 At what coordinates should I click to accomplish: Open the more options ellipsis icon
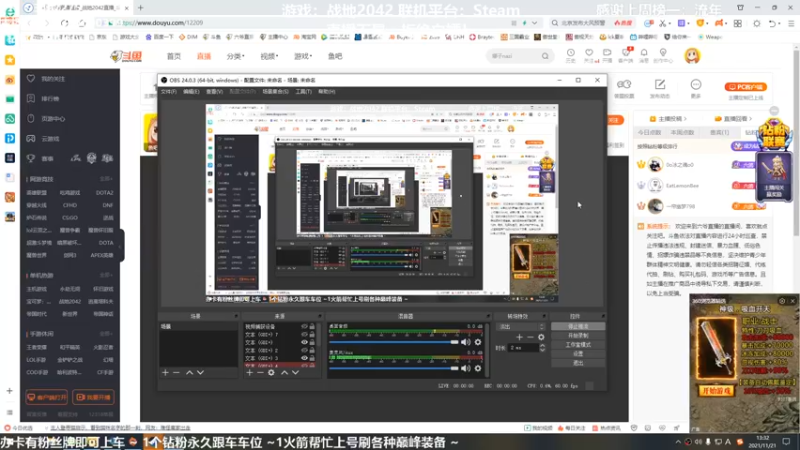click(x=696, y=85)
